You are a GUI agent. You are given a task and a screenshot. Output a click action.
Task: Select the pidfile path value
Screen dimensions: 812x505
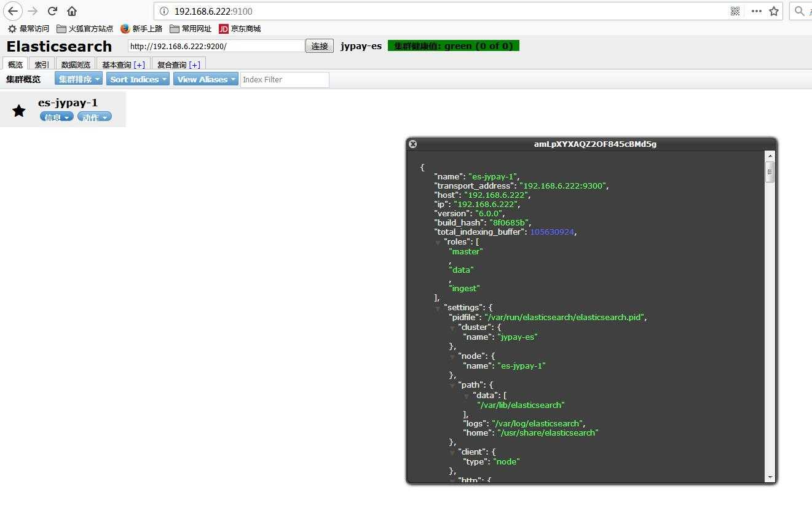click(x=564, y=317)
